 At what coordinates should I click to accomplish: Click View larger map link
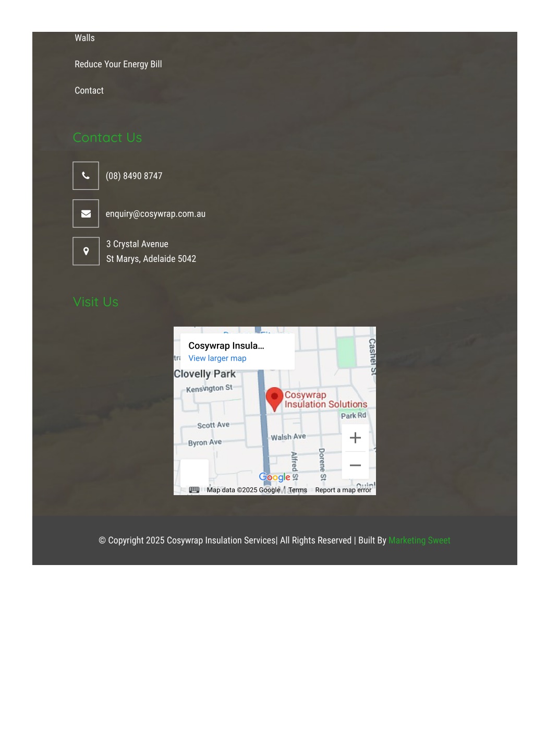pyautogui.click(x=217, y=358)
